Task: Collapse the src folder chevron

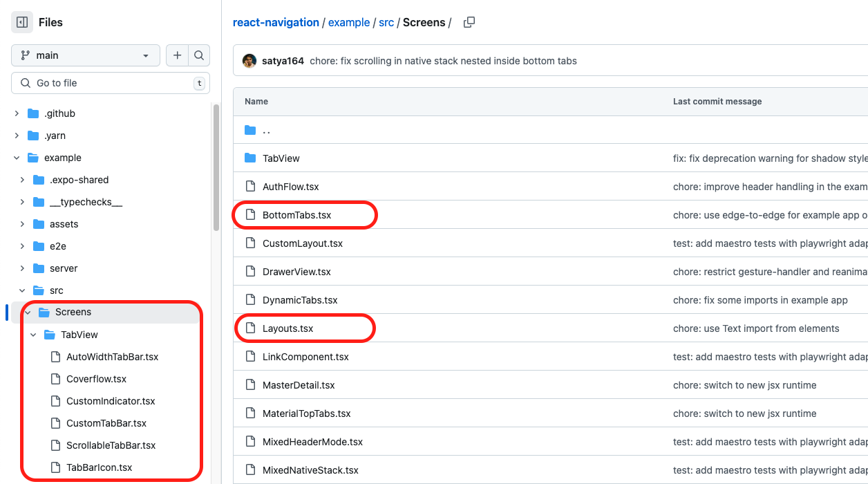Action: pyautogui.click(x=22, y=290)
